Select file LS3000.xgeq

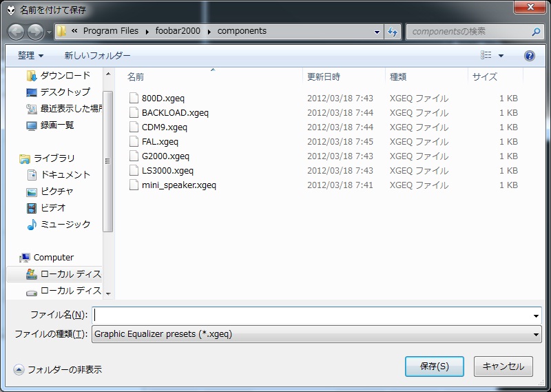tap(167, 171)
